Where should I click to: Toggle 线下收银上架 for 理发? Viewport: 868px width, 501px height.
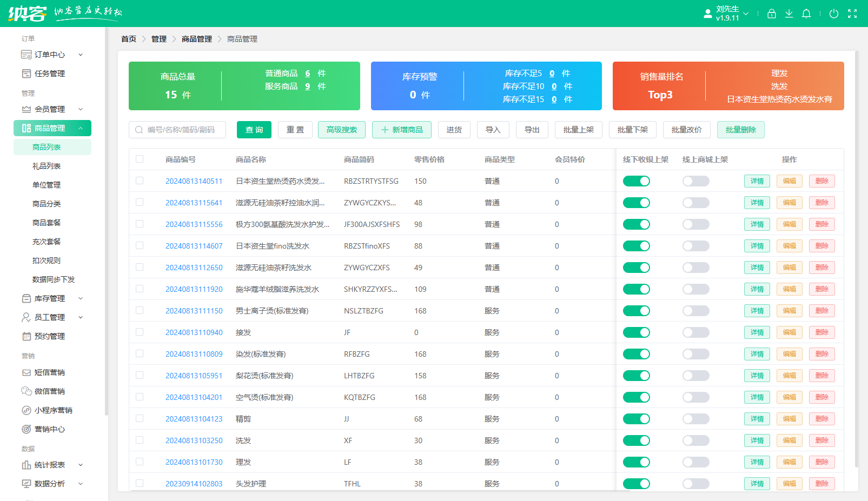[637, 462]
